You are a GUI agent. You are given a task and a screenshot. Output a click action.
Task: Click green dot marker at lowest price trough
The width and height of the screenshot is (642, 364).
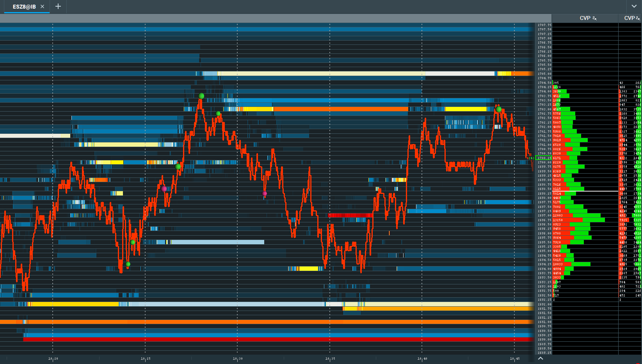(128, 265)
